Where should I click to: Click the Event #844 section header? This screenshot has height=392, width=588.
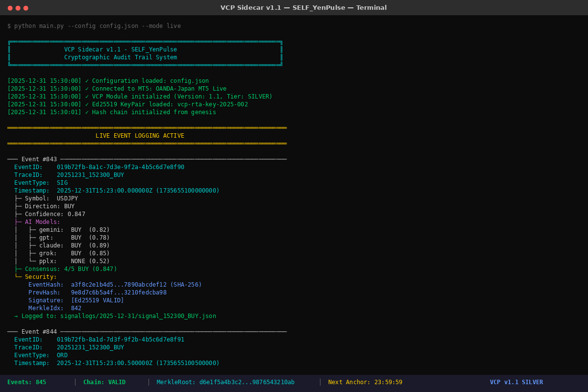click(x=39, y=332)
